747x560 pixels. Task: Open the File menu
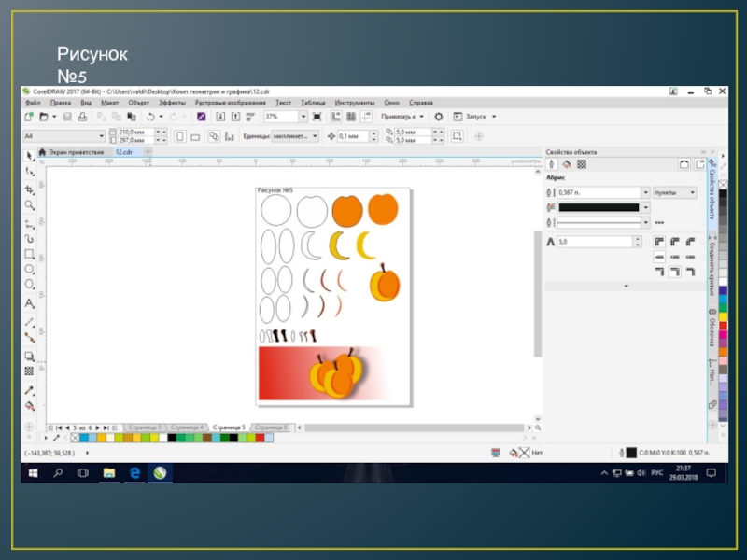tap(33, 103)
